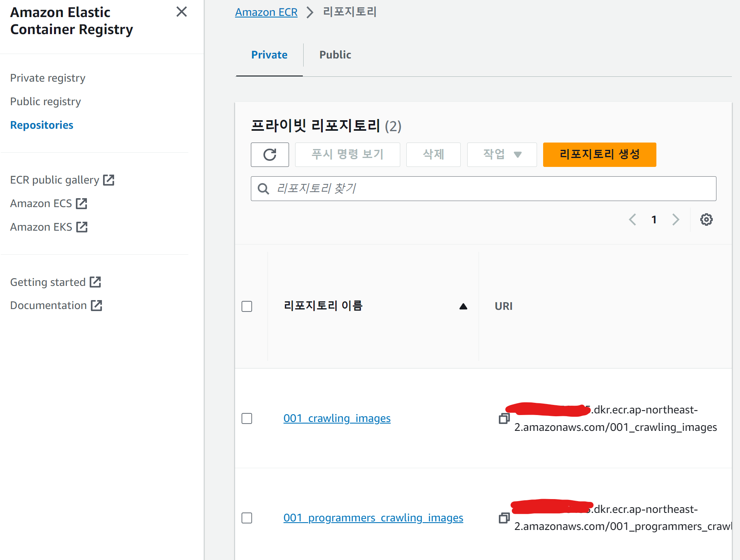Image resolution: width=740 pixels, height=560 pixels.
Task: Select checkbox for 001_programmers_crawling_images
Action: tap(247, 518)
